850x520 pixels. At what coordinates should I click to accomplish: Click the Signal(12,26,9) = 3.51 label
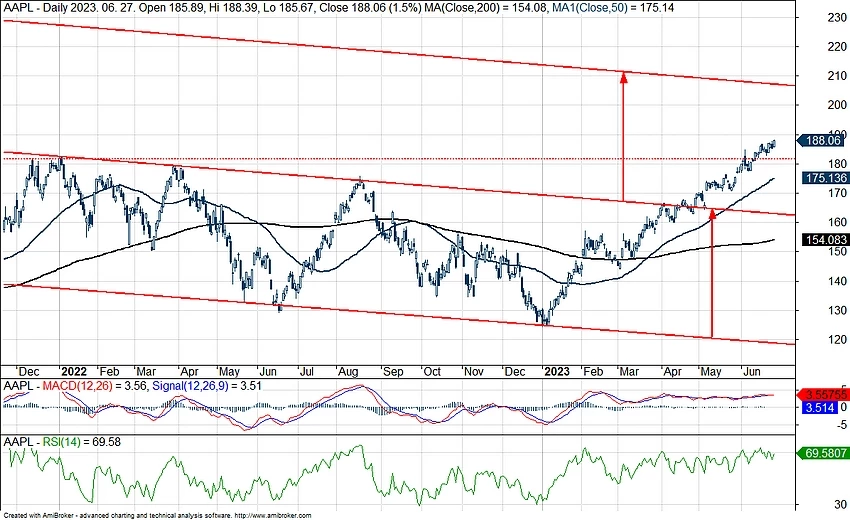click(x=207, y=386)
